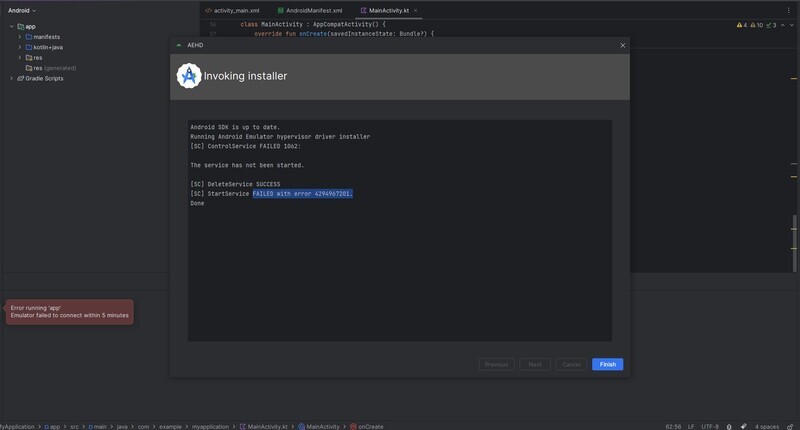Click breadcrumb MainActivity class
800x430 pixels.
(319, 426)
